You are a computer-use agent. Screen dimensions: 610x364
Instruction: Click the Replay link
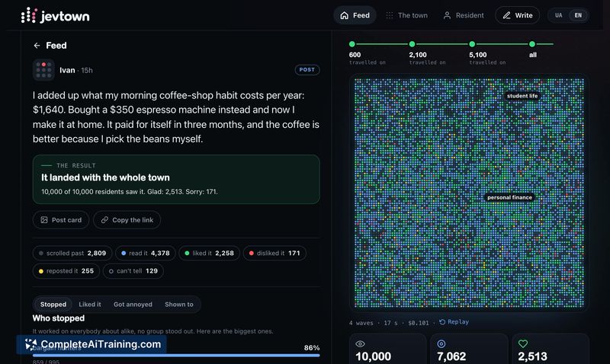pyautogui.click(x=454, y=322)
